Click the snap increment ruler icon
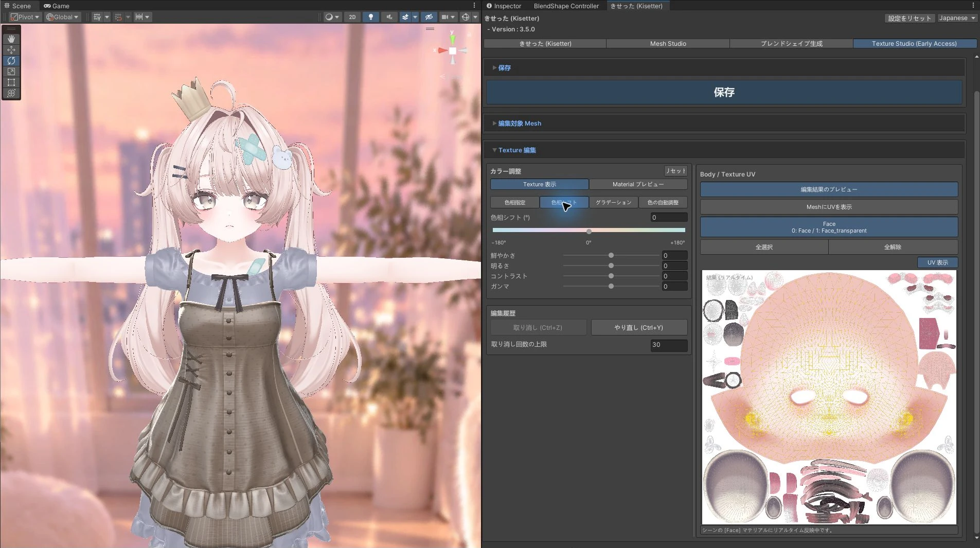Image resolution: width=980 pixels, height=548 pixels. pos(139,17)
